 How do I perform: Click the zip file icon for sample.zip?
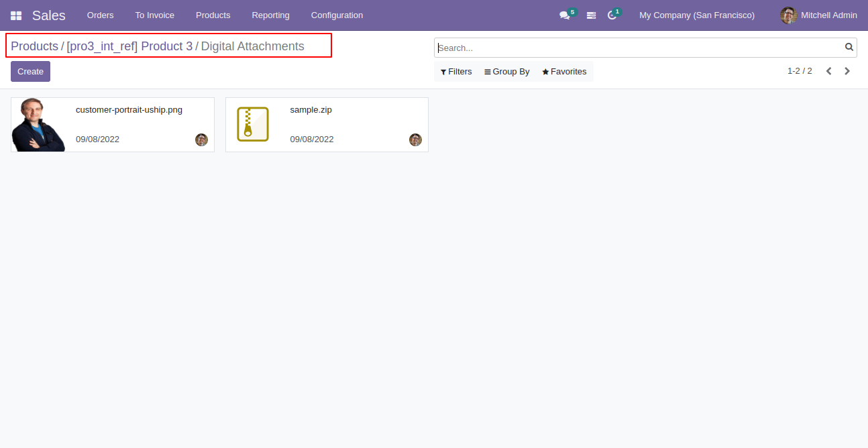coord(253,124)
